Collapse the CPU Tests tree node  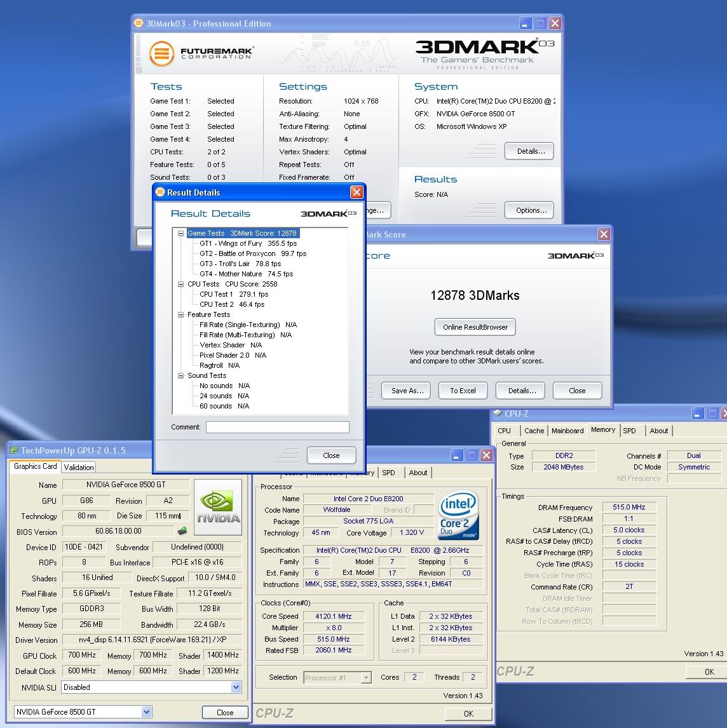coord(180,284)
